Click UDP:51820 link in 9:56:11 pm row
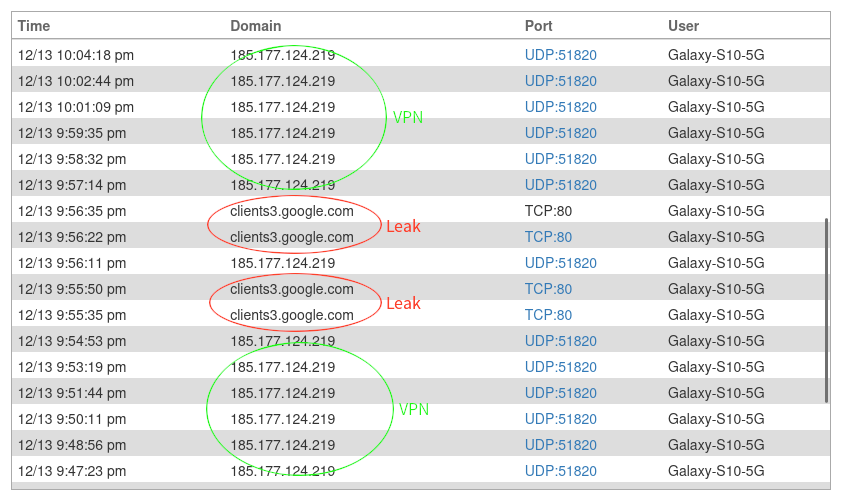 click(560, 263)
